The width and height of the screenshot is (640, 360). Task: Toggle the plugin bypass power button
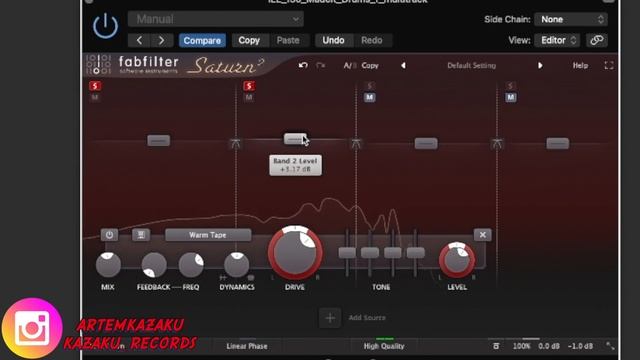[x=105, y=26]
